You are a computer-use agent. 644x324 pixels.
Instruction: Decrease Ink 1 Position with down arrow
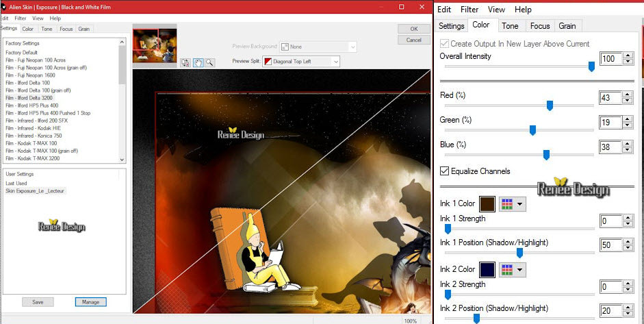click(x=628, y=249)
